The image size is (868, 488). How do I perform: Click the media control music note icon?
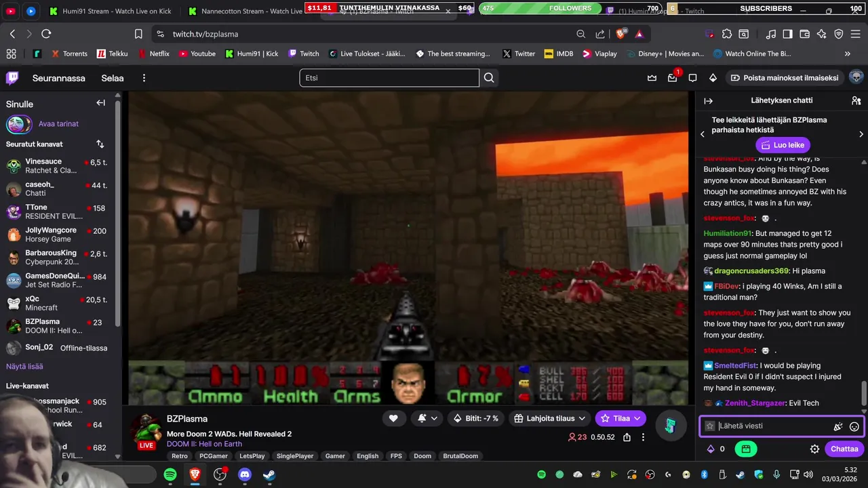point(771,34)
